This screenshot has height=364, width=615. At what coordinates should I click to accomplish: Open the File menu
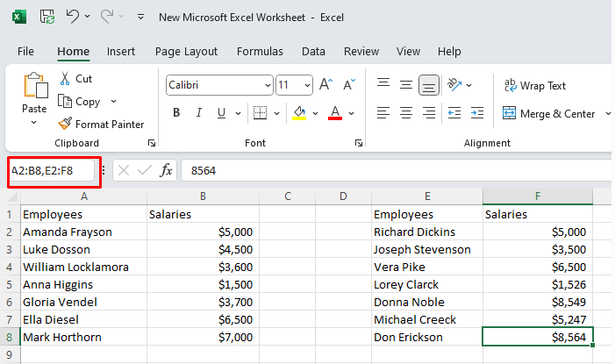coord(25,52)
